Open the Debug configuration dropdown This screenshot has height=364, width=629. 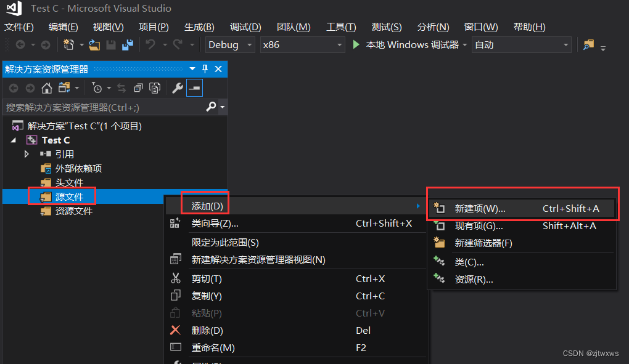230,45
